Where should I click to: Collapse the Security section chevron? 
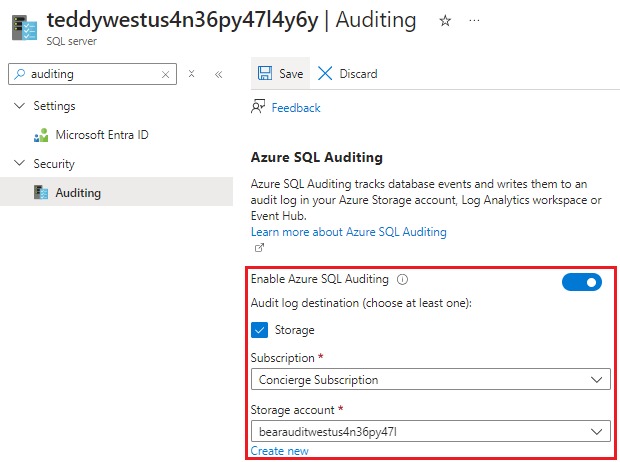coord(19,163)
